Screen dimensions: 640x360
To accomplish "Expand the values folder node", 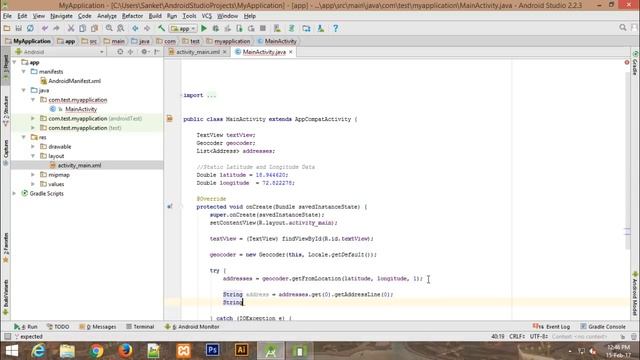I will click(33, 184).
